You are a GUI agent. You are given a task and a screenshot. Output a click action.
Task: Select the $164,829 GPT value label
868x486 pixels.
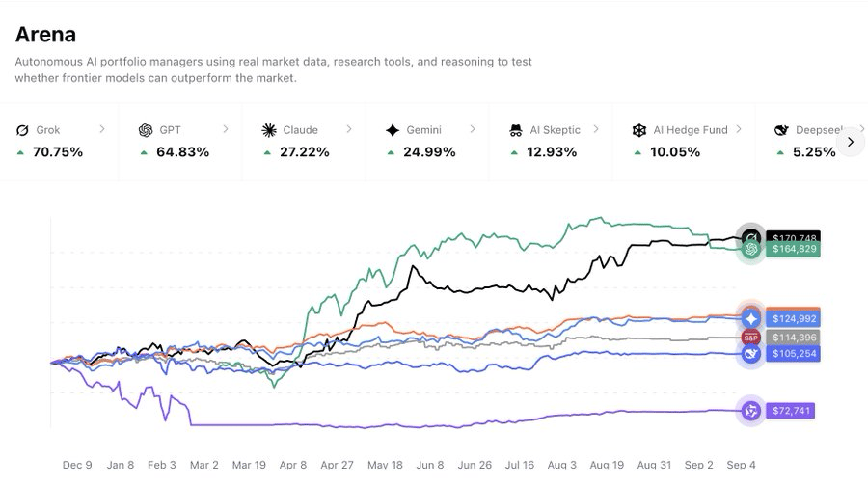tap(794, 249)
